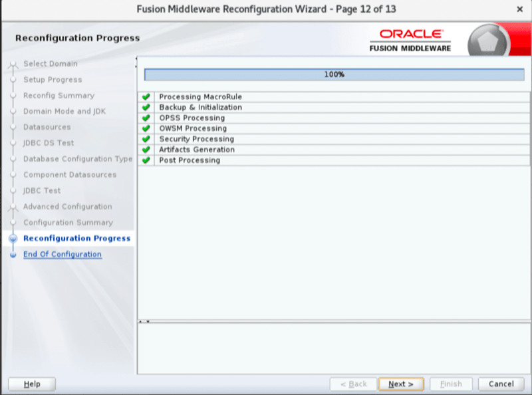Select the Reconfiguration Progress step

pyautogui.click(x=76, y=238)
